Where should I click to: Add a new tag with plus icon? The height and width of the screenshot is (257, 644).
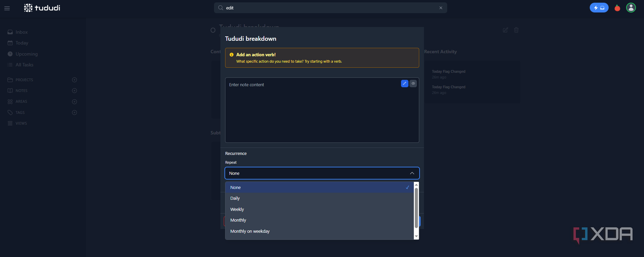click(74, 113)
